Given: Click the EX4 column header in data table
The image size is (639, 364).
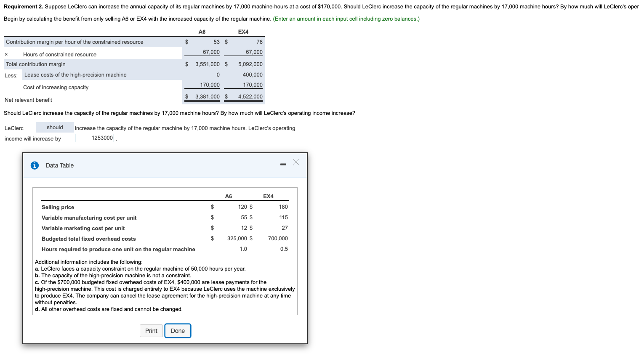Looking at the screenshot, I should click(268, 196).
